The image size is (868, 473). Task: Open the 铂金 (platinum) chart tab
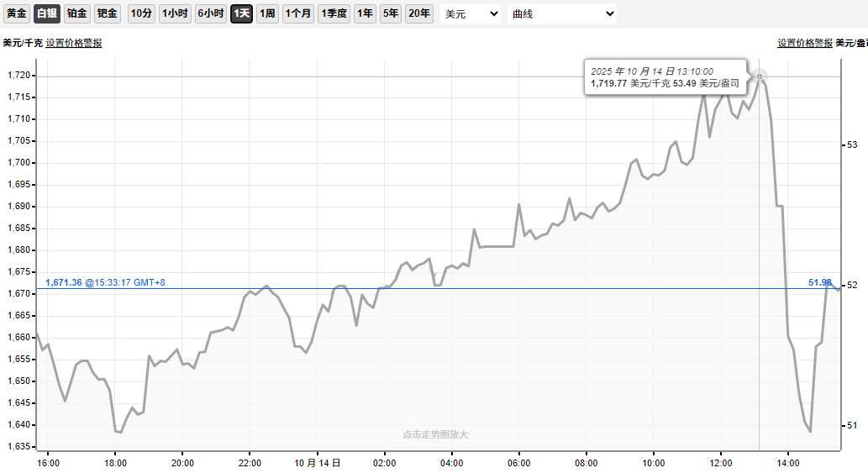tap(77, 13)
